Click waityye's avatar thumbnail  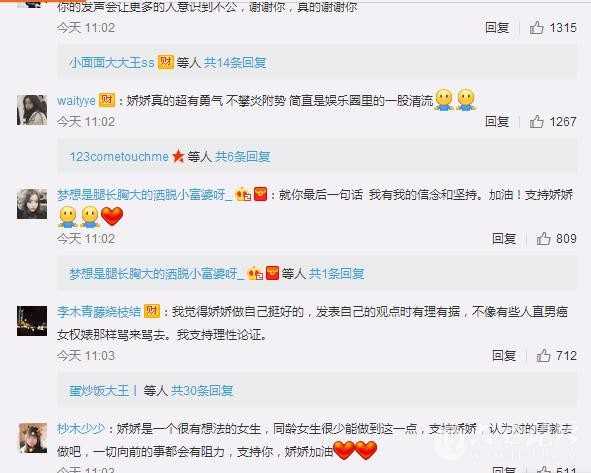click(32, 110)
